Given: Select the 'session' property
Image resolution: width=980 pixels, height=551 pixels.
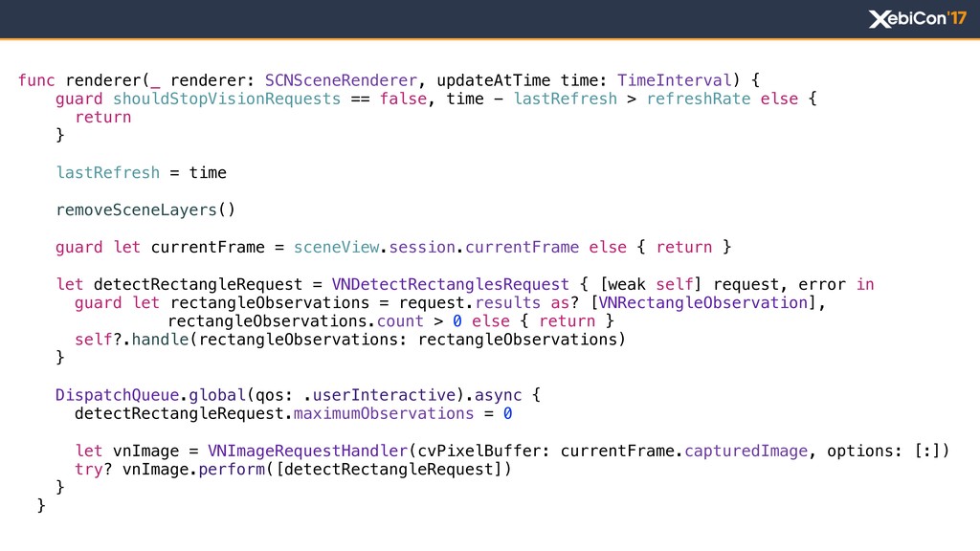Looking at the screenshot, I should pos(422,248).
